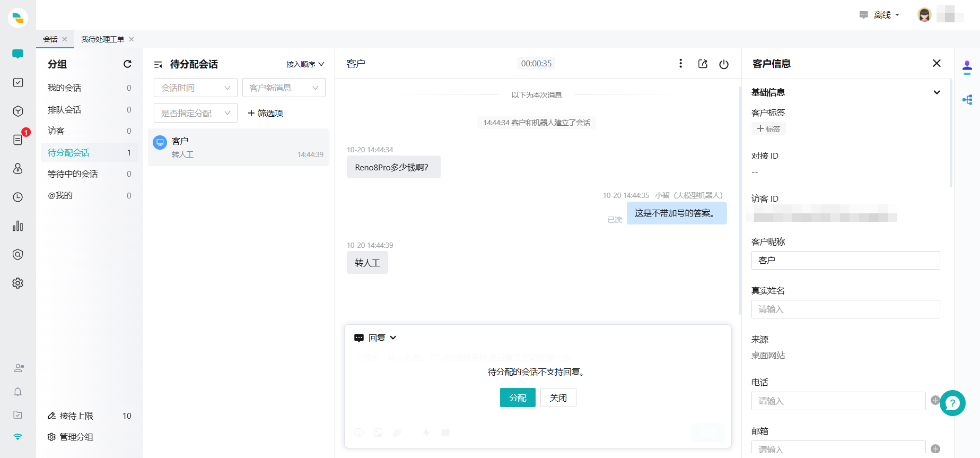Screen dimensions: 980x458
Task: Select 访客 group
Action: tap(90, 131)
